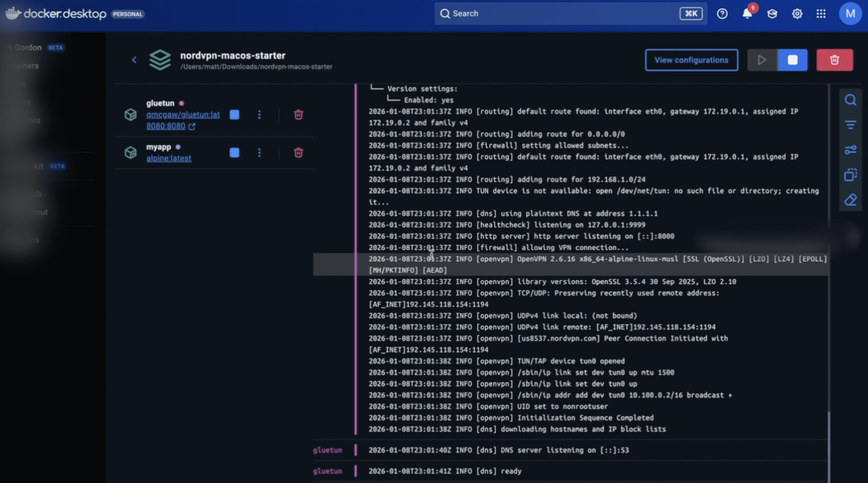The height and width of the screenshot is (483, 868).
Task: Open Docker Desktop settings gear
Action: (797, 14)
